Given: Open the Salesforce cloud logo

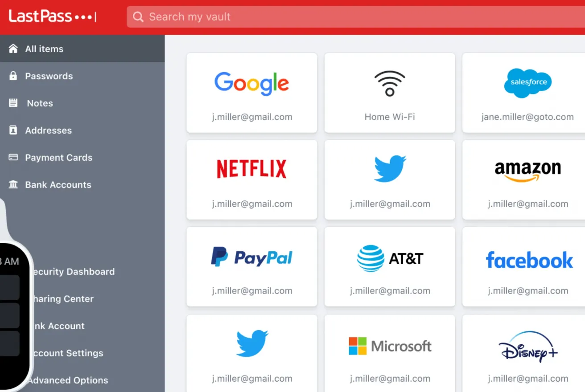Looking at the screenshot, I should (x=528, y=83).
